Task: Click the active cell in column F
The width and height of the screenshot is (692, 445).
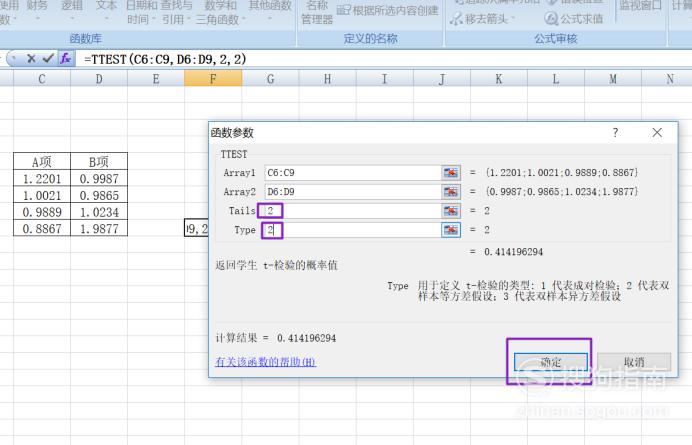Action: click(x=196, y=228)
